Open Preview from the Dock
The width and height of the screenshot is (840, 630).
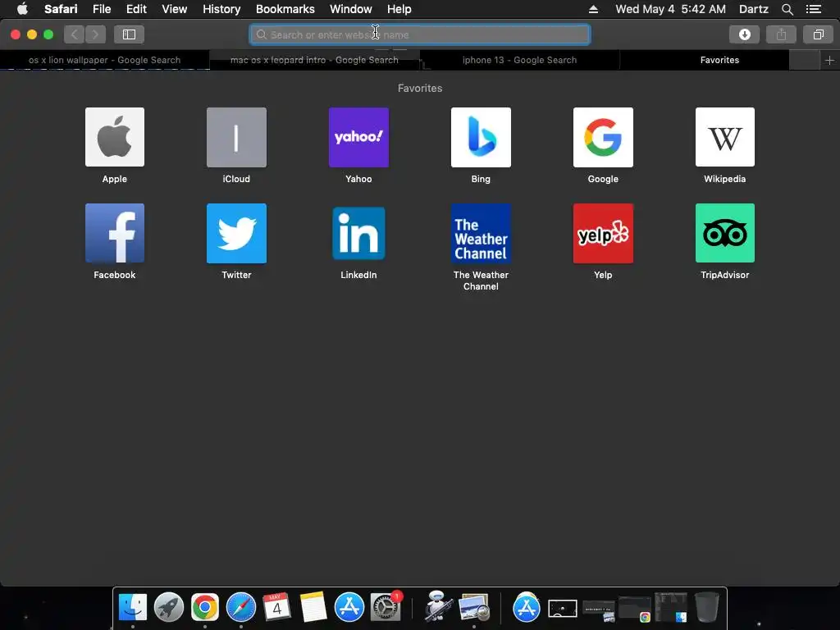click(x=474, y=608)
